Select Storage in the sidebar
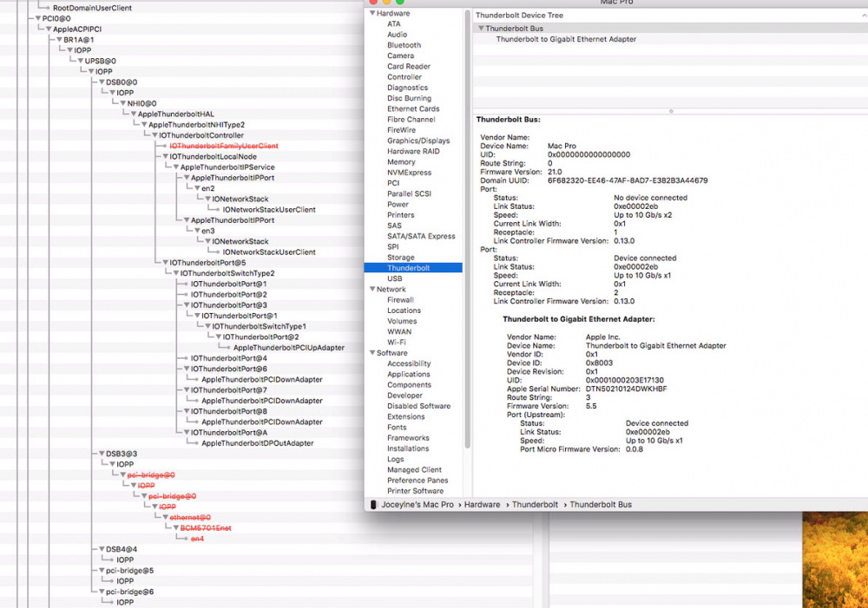Image resolution: width=868 pixels, height=608 pixels. tap(401, 258)
